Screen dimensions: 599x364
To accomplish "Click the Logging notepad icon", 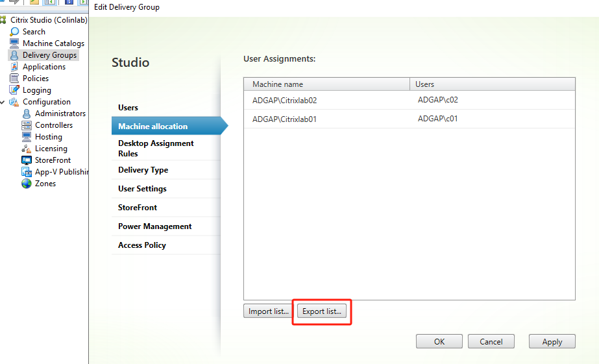I will [14, 90].
